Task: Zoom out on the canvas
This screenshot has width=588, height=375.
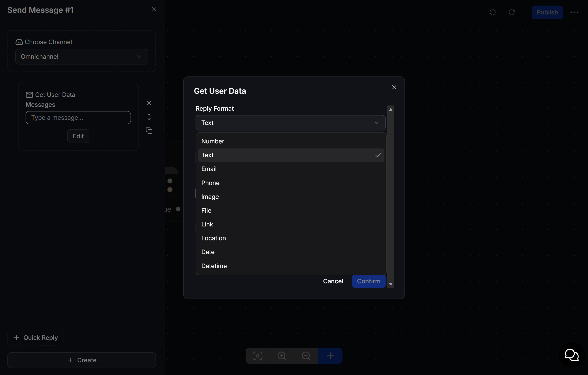Action: point(306,356)
